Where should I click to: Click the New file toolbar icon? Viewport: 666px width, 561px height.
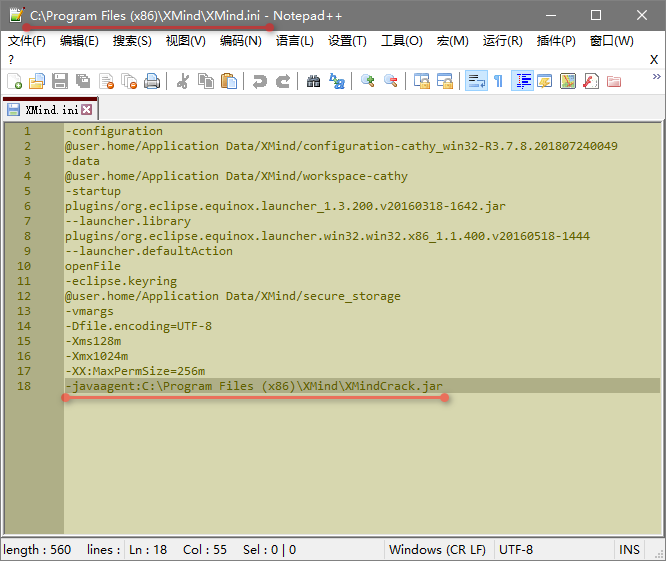coord(14,81)
